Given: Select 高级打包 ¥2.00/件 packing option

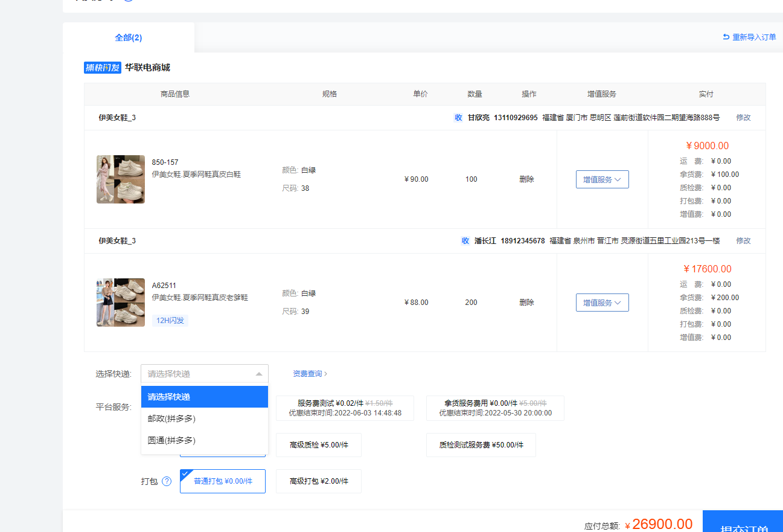Looking at the screenshot, I should click(319, 481).
